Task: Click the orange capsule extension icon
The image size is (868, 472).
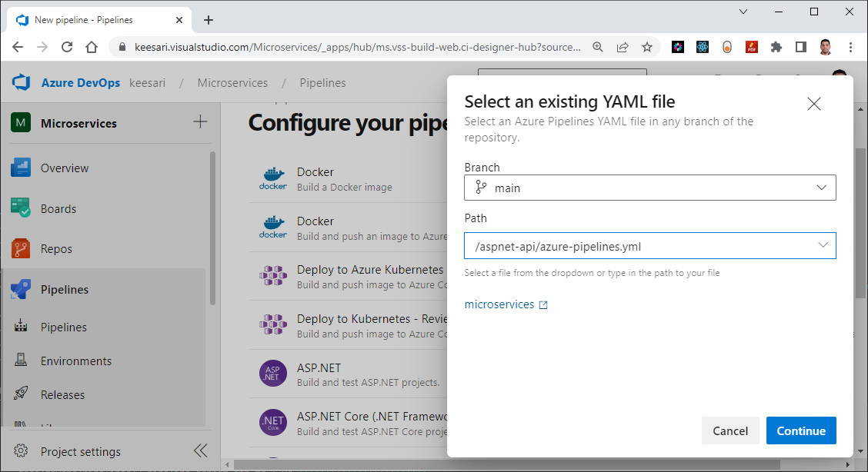Action: [727, 47]
